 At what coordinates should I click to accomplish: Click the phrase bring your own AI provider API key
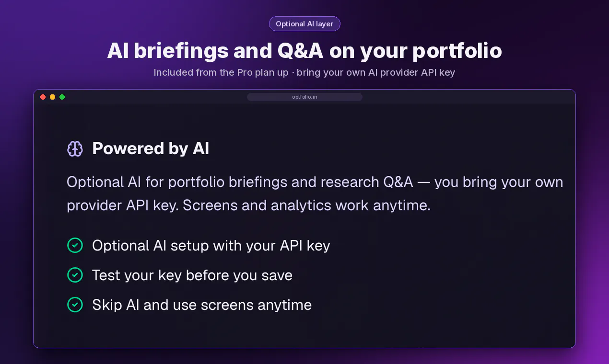pyautogui.click(x=375, y=72)
